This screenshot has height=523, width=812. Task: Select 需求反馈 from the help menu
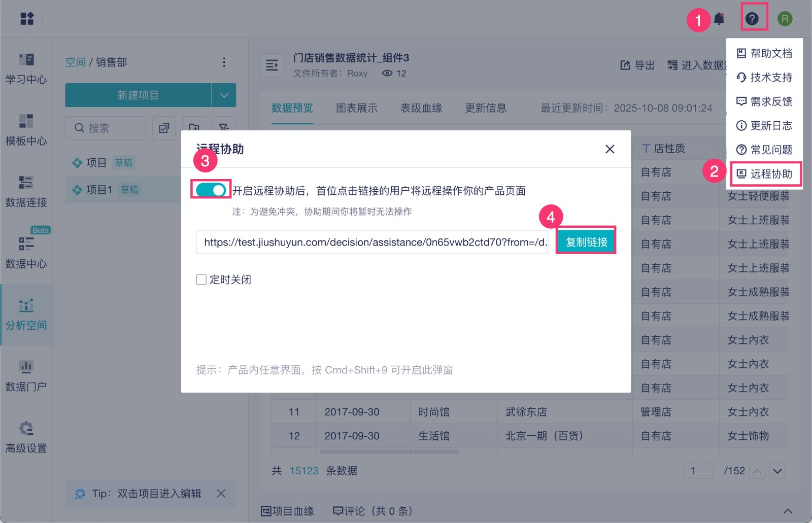764,101
